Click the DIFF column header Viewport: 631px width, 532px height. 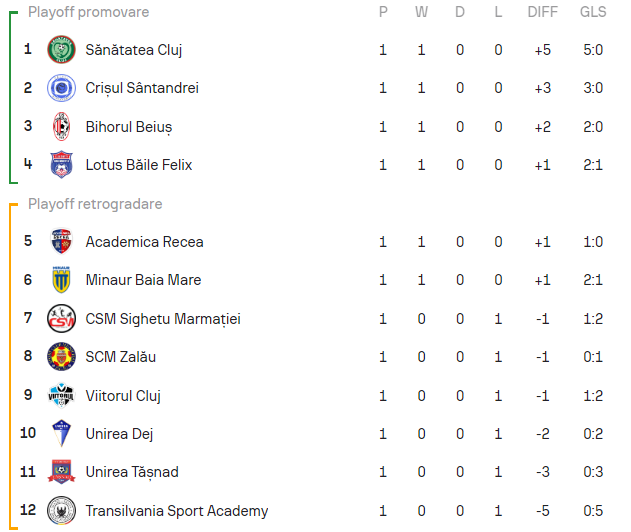542,12
